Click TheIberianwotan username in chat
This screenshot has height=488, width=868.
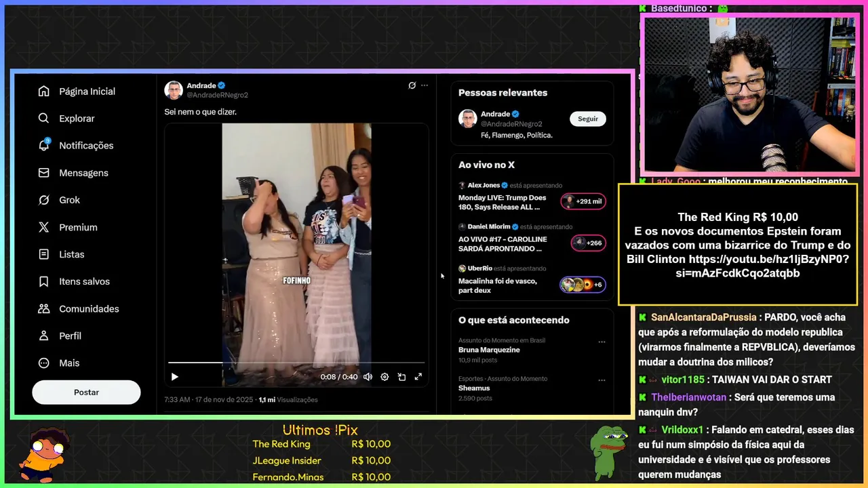tap(688, 397)
